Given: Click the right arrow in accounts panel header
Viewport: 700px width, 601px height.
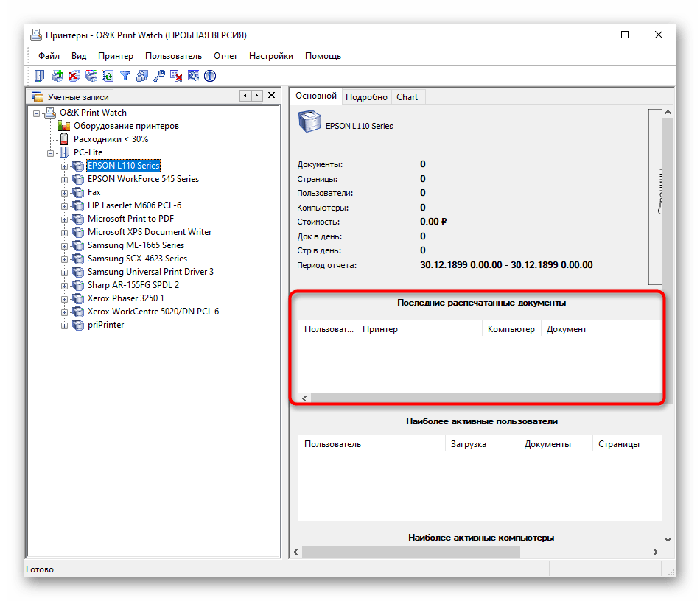Looking at the screenshot, I should 256,96.
